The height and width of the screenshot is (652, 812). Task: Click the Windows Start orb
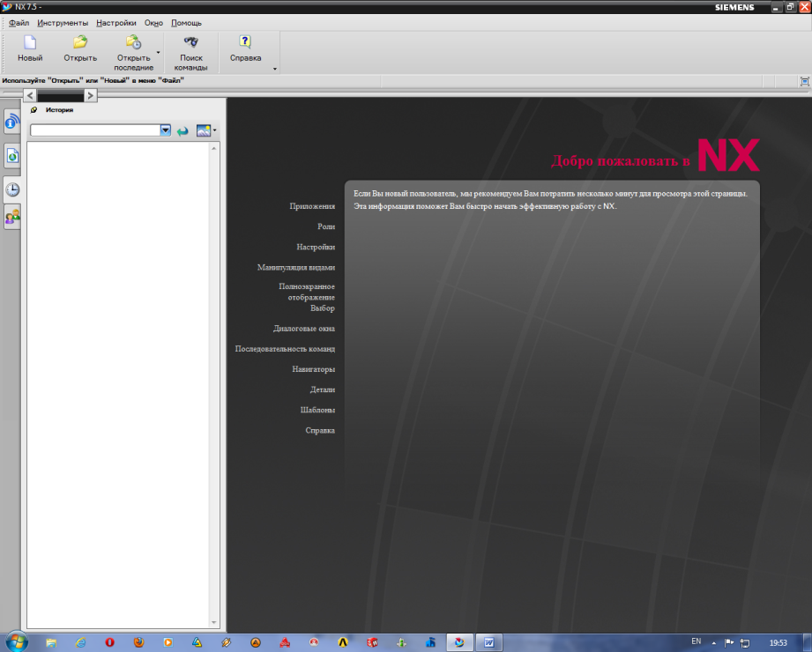(17, 642)
